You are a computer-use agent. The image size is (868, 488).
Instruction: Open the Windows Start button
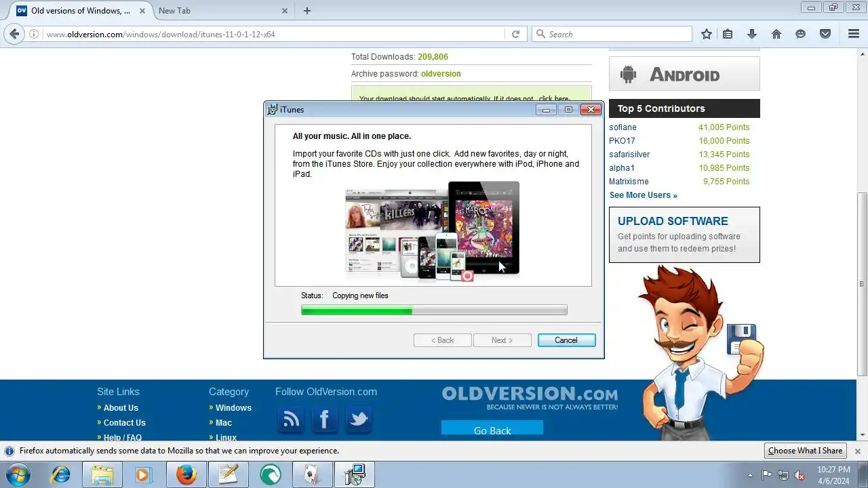pyautogui.click(x=18, y=474)
